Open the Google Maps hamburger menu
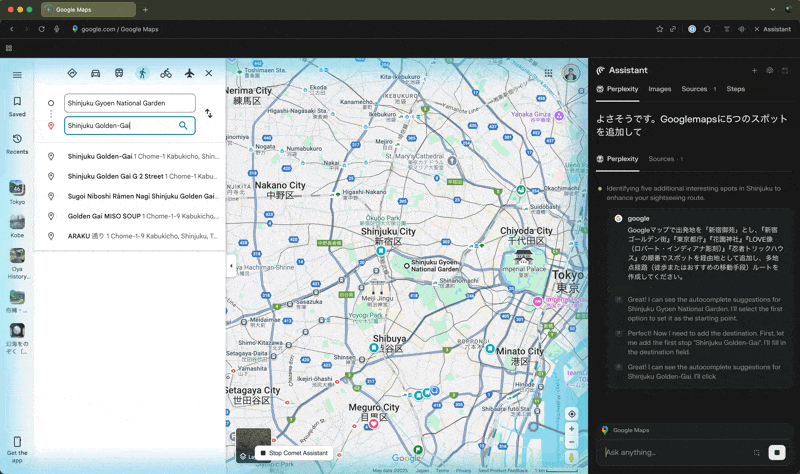The width and height of the screenshot is (800, 474). [17, 75]
